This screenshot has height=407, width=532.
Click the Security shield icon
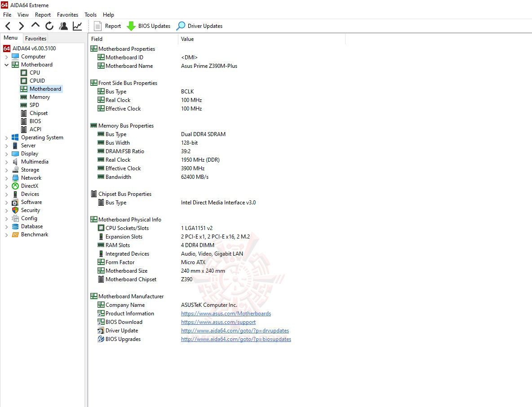pos(15,210)
